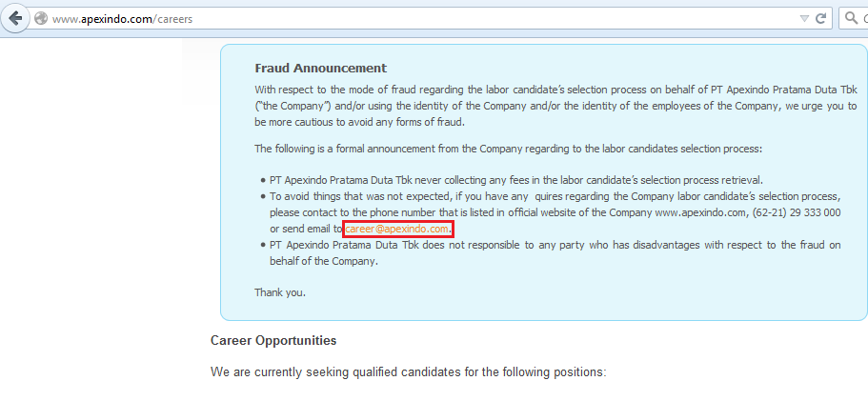Click the globe site identity icon
This screenshot has height=401, width=868.
(x=40, y=19)
